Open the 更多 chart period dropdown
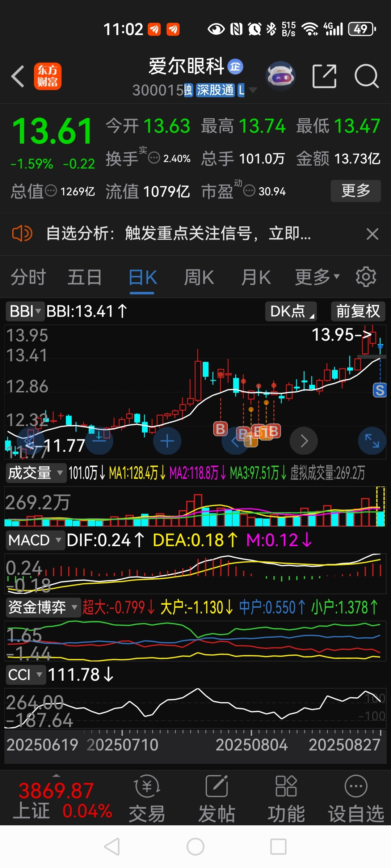The height and width of the screenshot is (868, 391). (317, 277)
